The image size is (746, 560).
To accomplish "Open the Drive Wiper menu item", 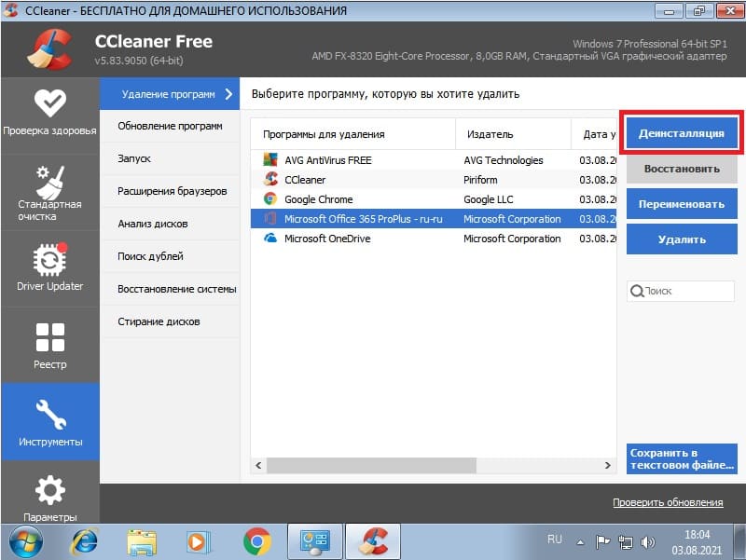I will click(x=170, y=321).
